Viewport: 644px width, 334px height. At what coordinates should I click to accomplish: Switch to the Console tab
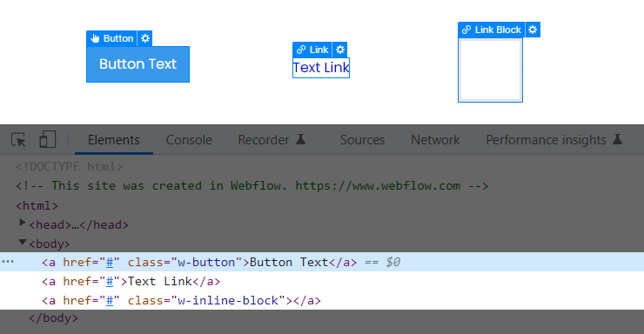pos(189,140)
